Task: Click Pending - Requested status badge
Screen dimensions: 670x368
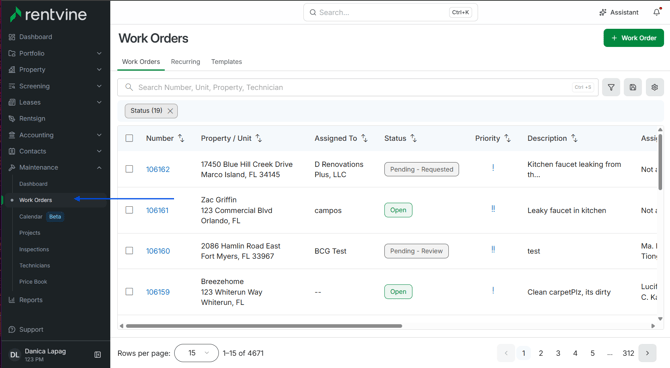Action: coord(421,169)
